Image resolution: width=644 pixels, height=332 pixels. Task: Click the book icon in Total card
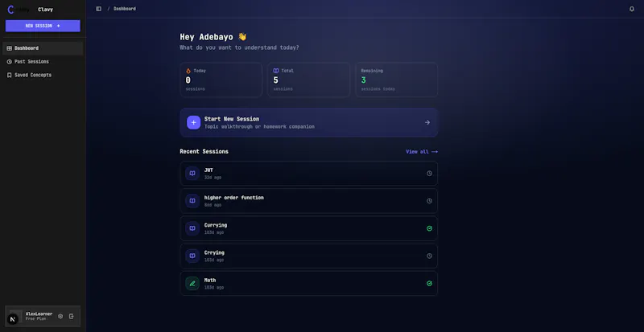coord(276,71)
